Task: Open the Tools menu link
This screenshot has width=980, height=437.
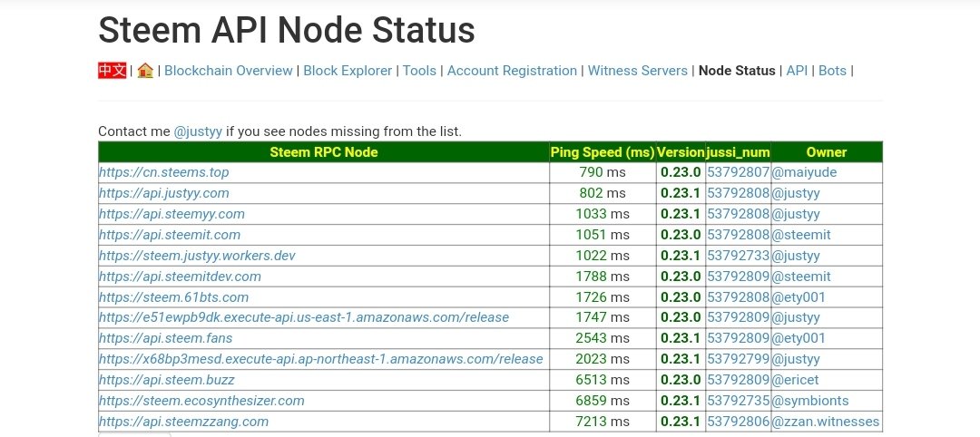Action: click(419, 71)
